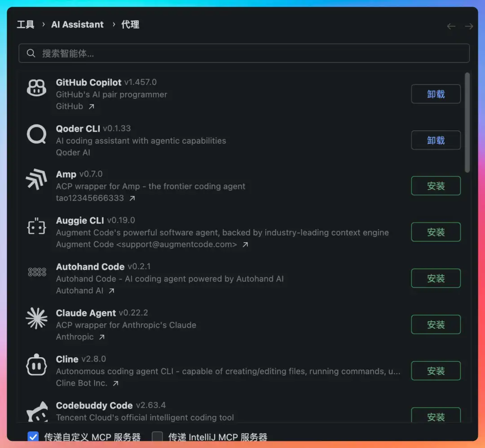Click the Codebuddy Code cat icon
Viewport: 485px width, 448px height.
click(x=37, y=412)
